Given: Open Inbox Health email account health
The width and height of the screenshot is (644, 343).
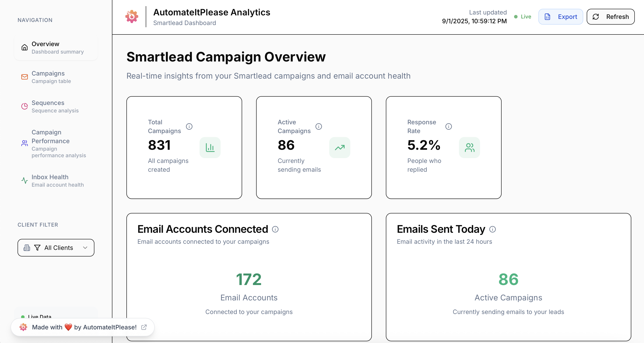Looking at the screenshot, I should pos(56,181).
